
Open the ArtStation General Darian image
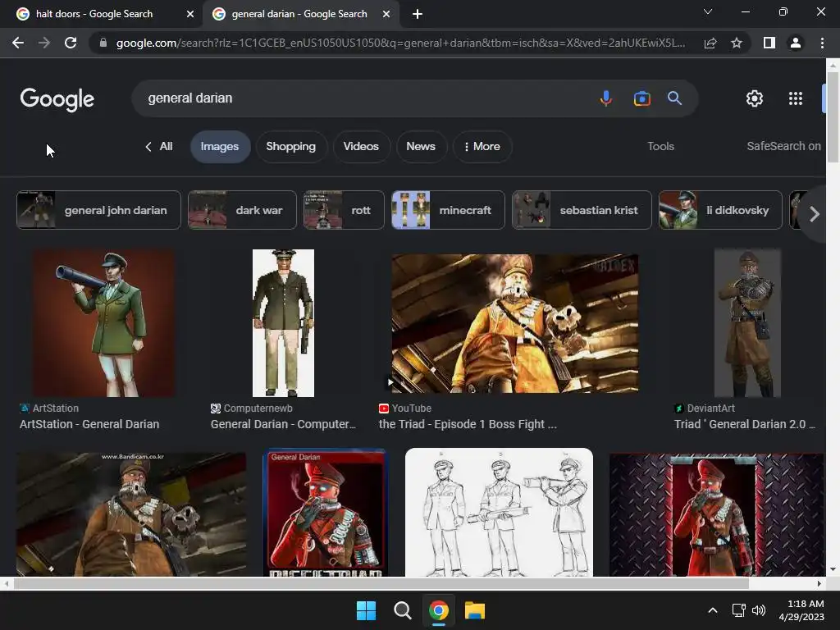[103, 323]
